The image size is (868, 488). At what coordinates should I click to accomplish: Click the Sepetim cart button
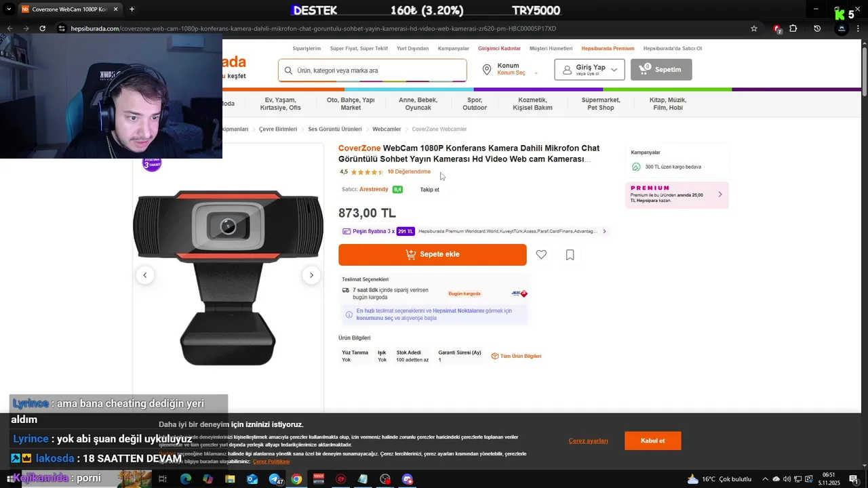(661, 70)
